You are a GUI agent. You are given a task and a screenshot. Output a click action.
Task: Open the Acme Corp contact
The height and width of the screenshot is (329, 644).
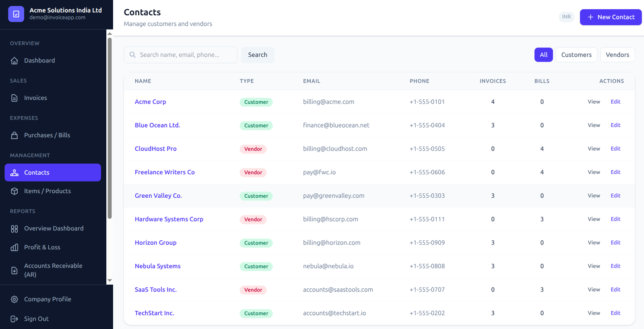[150, 102]
